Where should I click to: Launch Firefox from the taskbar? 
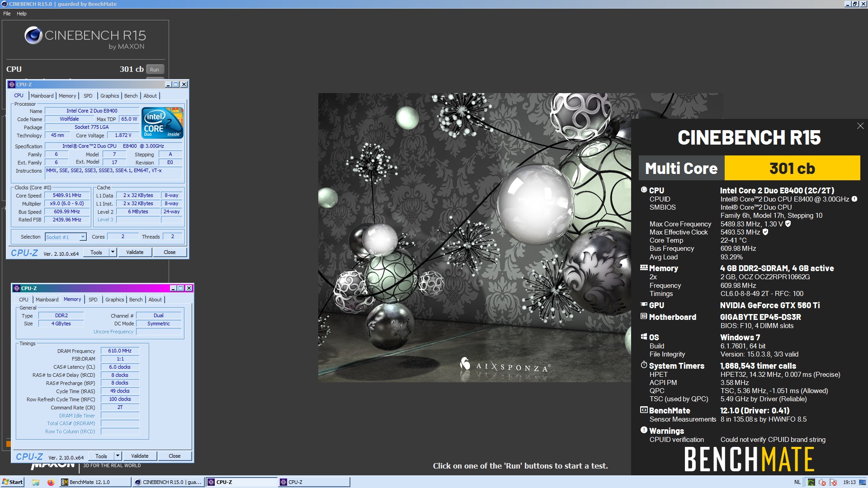51,482
